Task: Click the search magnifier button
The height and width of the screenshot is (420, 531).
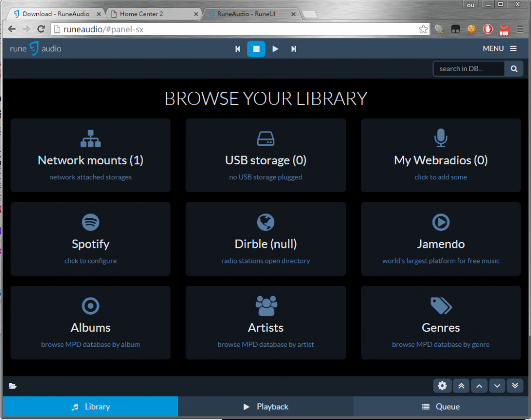Action: point(514,68)
